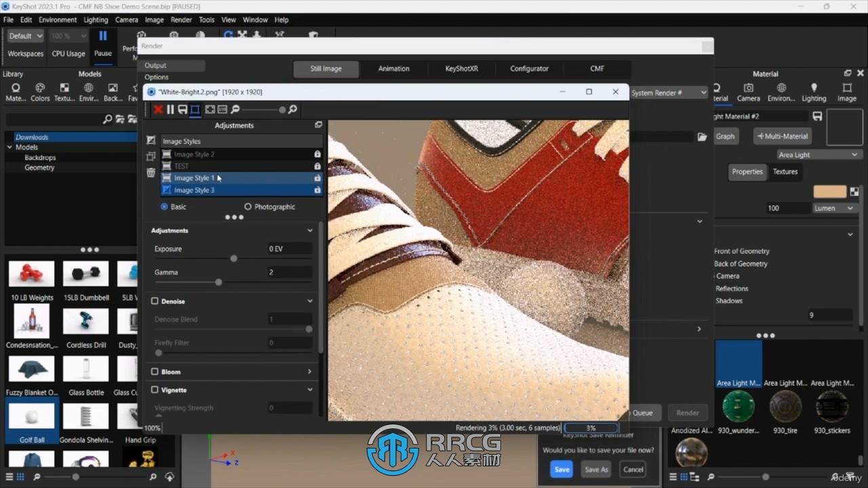Open the System Render # dropdown

[669, 93]
